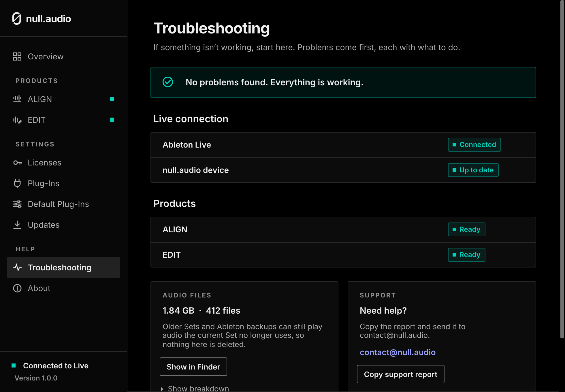Screen dimensions: 565x392
Task: Click the Troubleshooting page heading
Action: (212, 28)
